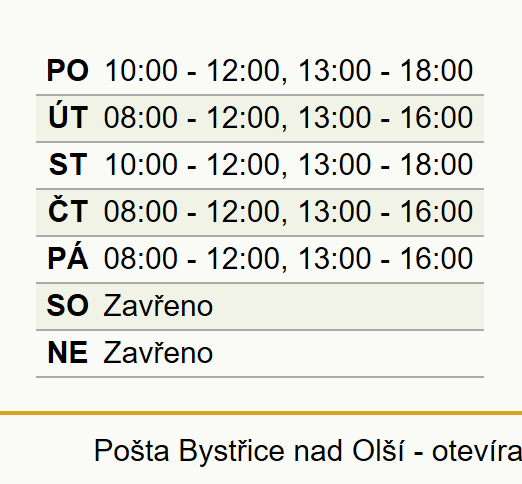This screenshot has height=484, width=522.
Task: Click the SO day label
Action: click(x=68, y=305)
